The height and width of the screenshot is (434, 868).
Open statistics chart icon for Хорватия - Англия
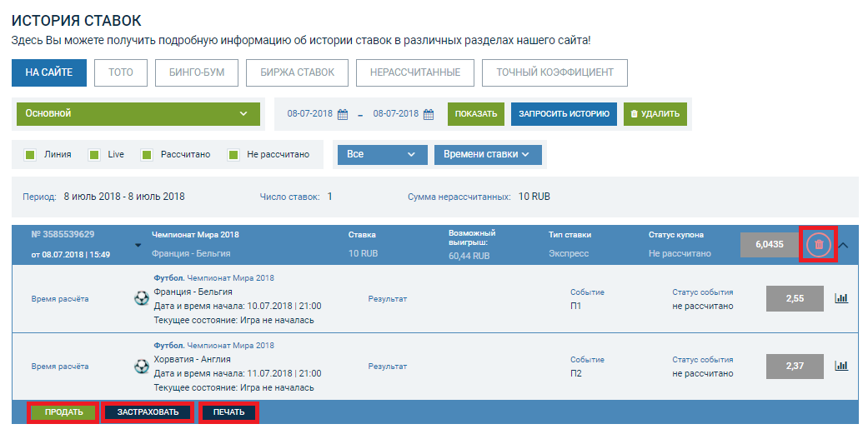(840, 366)
